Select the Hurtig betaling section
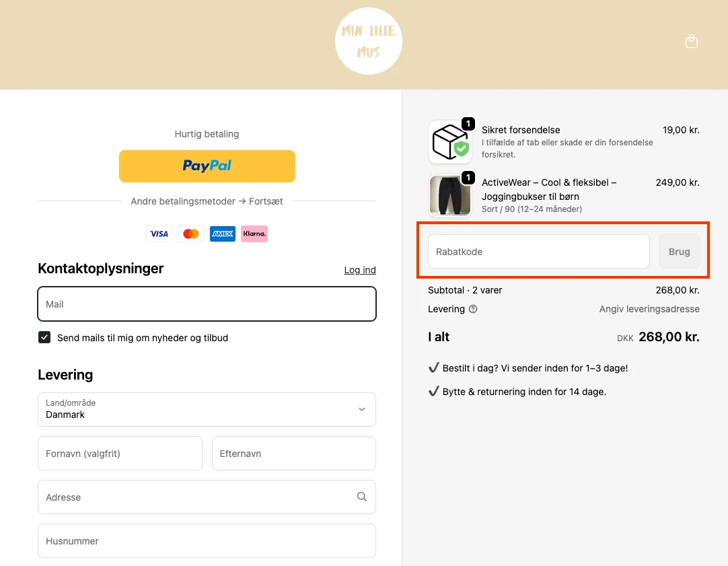The width and height of the screenshot is (728, 566). [x=207, y=134]
